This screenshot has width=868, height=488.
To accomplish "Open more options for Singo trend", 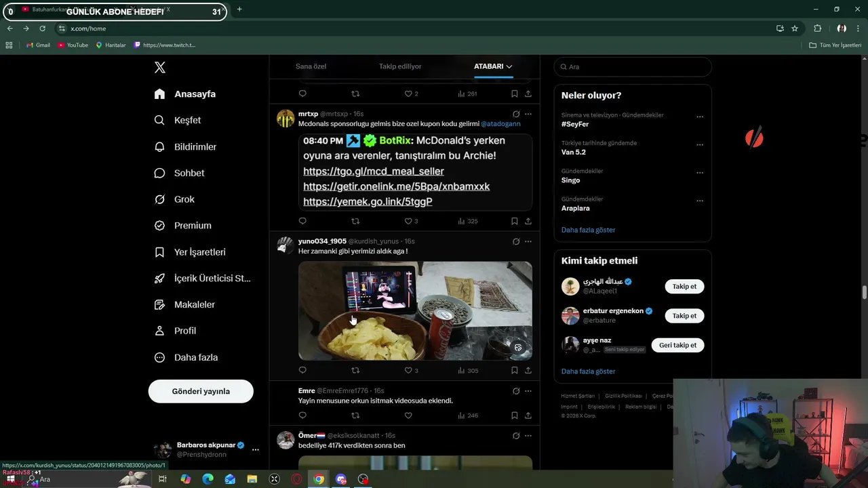I will tap(700, 173).
